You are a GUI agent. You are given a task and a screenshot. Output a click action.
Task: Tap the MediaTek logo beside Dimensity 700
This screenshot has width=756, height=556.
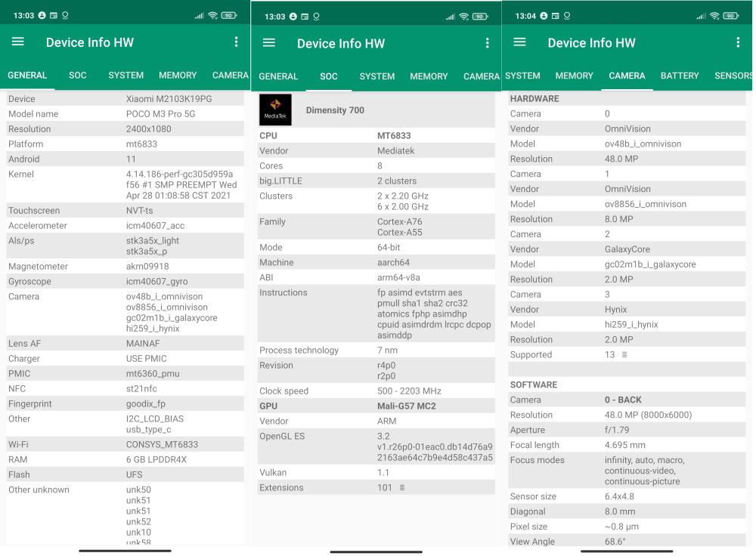pyautogui.click(x=275, y=110)
